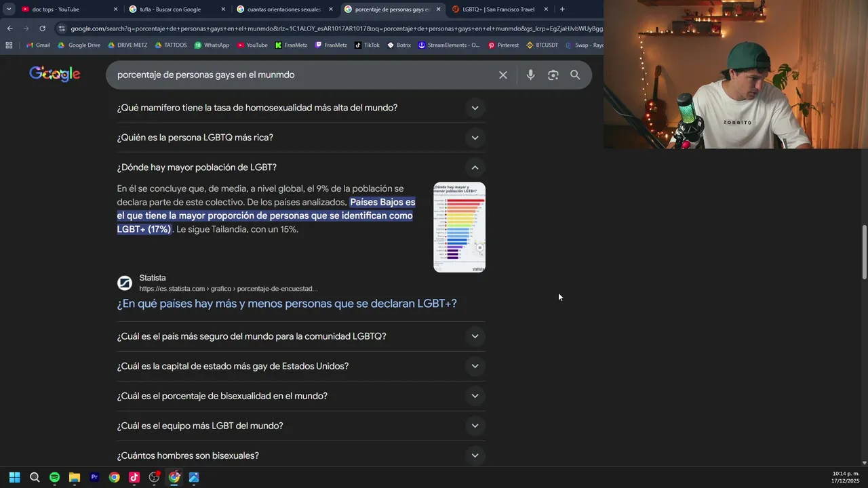Switch to 'cuantas orientaciones sexuales' tab
Screen dimensions: 868x488
(x=285, y=9)
